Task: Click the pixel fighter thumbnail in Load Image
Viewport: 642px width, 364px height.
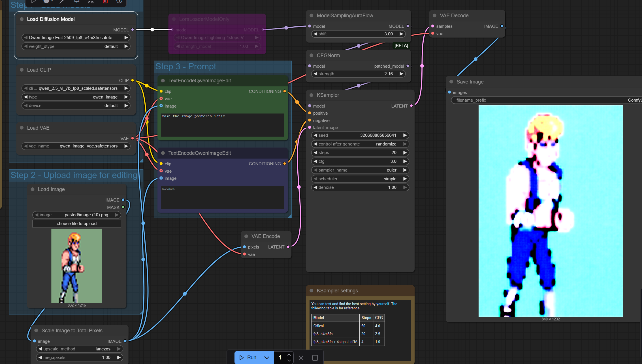Action: 77,266
